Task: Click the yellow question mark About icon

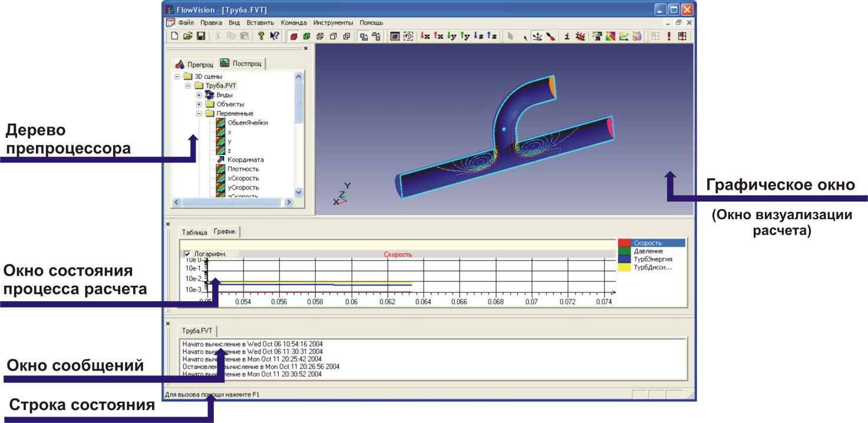Action: click(x=260, y=36)
